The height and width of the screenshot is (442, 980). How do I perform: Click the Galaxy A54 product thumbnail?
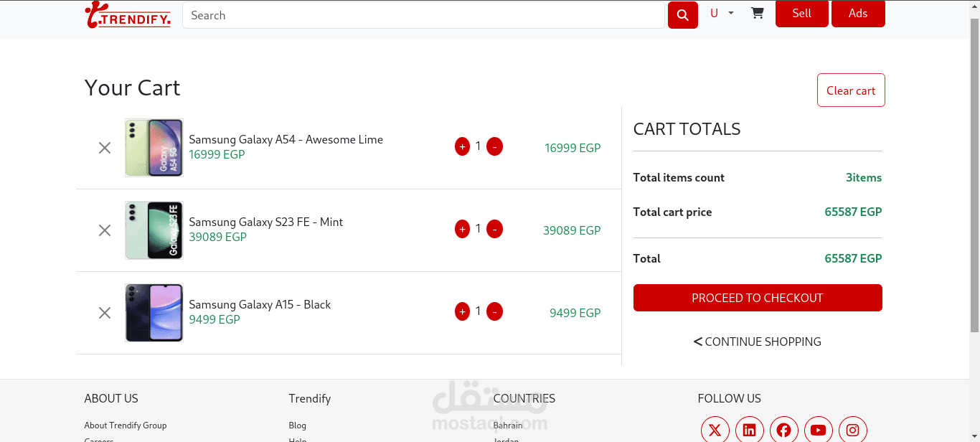(x=154, y=148)
